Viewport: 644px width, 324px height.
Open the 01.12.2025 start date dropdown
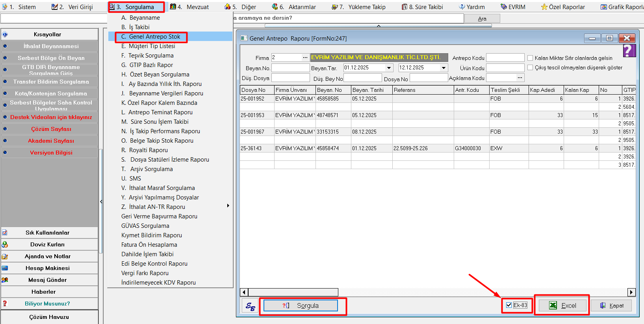tap(389, 68)
